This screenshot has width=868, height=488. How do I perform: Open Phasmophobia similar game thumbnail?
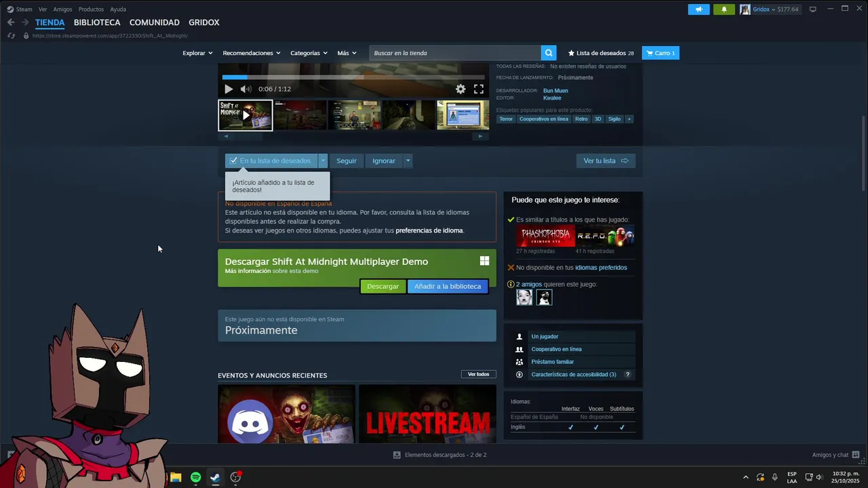click(545, 236)
